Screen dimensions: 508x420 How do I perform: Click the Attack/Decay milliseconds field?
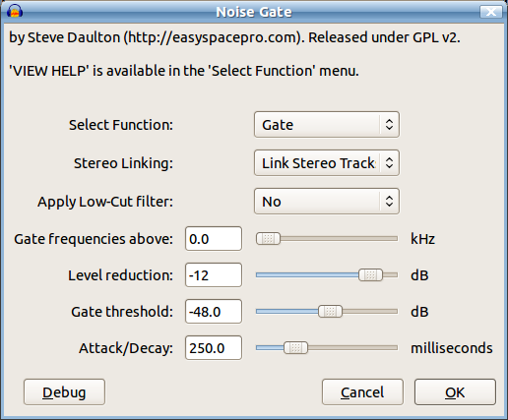click(214, 348)
